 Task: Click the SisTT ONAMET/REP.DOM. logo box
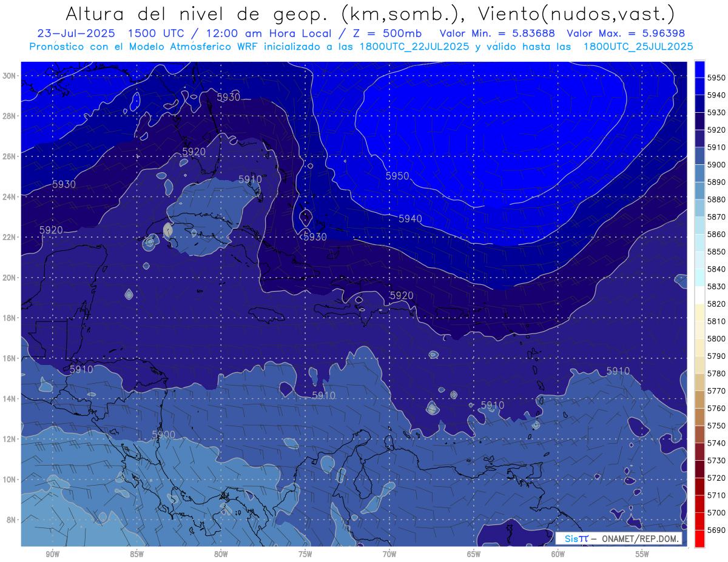(619, 538)
